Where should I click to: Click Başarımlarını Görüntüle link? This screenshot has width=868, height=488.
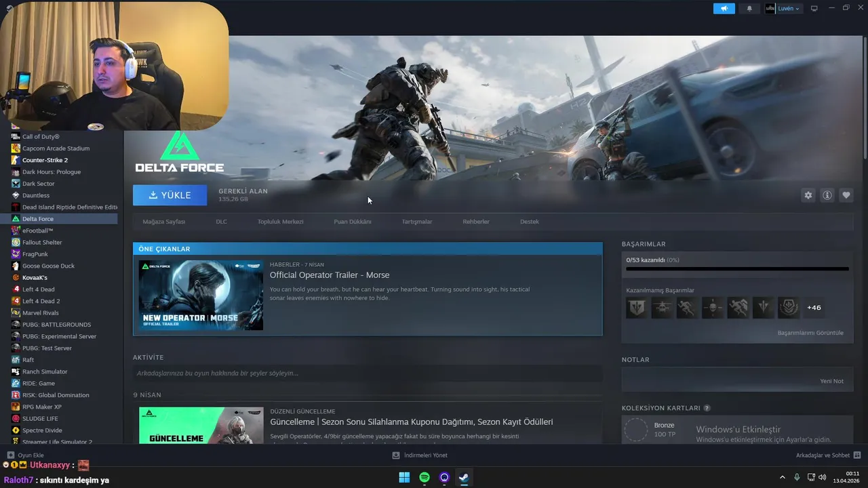pos(810,333)
